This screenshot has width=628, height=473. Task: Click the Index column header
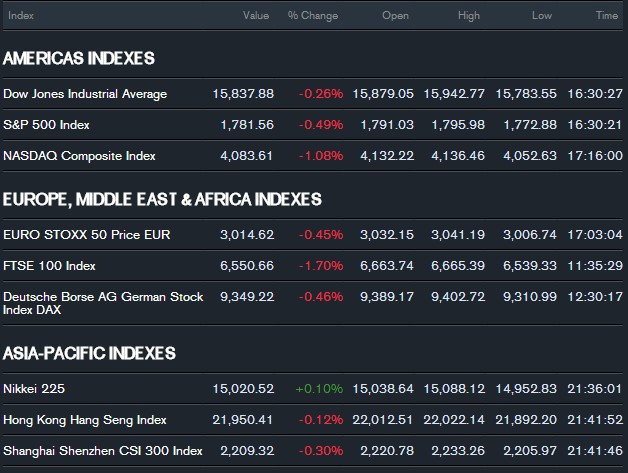click(x=20, y=16)
